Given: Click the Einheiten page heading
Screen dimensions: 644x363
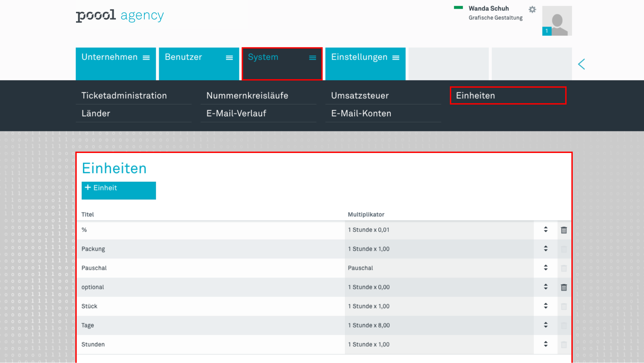Looking at the screenshot, I should (114, 168).
